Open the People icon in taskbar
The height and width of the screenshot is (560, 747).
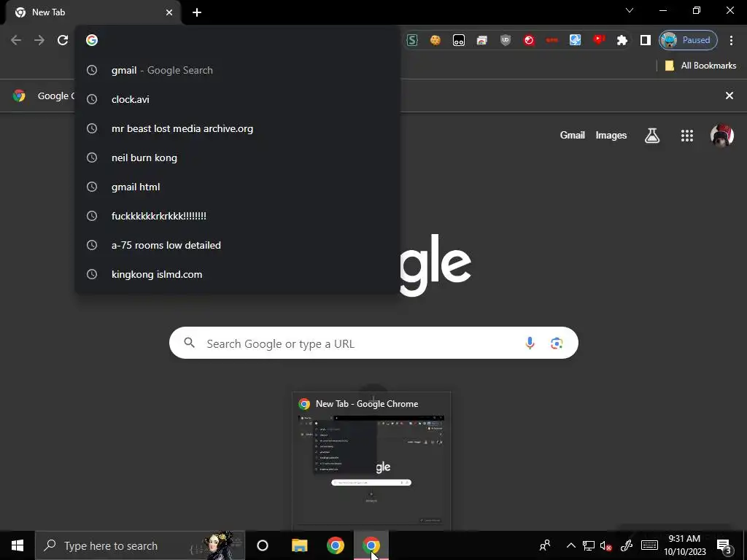point(545,545)
